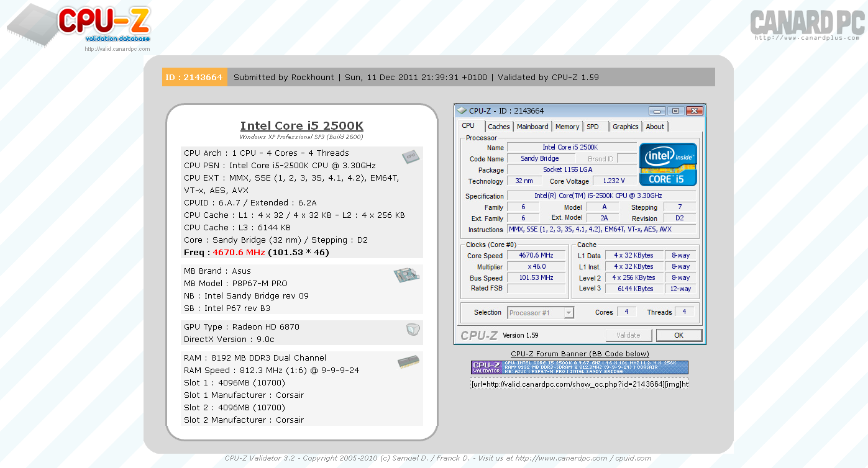Click the Core Speed value 4670.6 MHz
The height and width of the screenshot is (468, 868).
(x=537, y=256)
